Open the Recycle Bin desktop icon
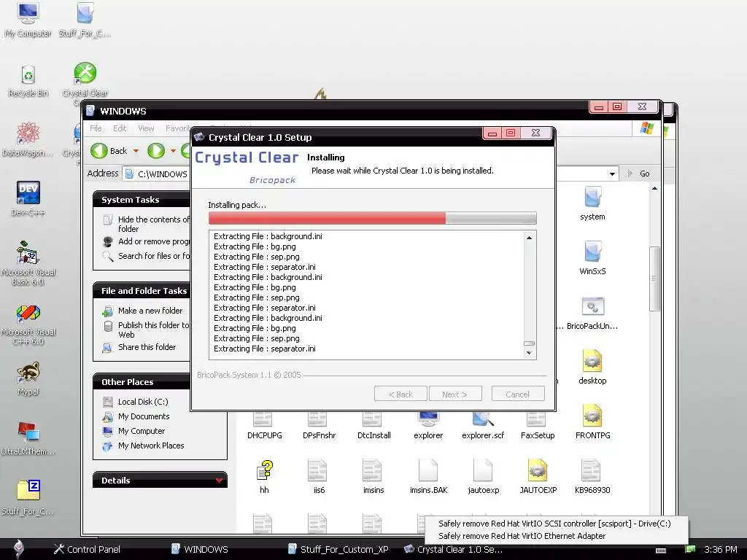The height and width of the screenshot is (560, 747). point(28,80)
